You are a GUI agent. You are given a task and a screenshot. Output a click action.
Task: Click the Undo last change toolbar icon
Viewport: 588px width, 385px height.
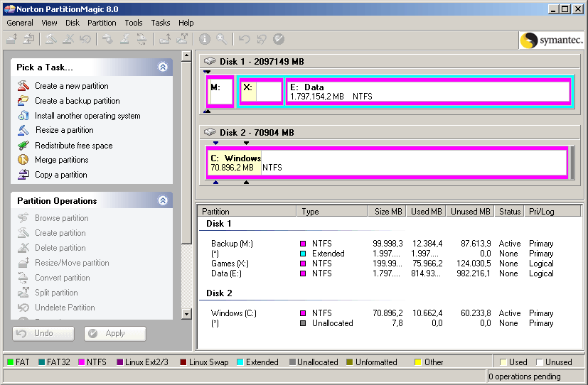tap(245, 39)
